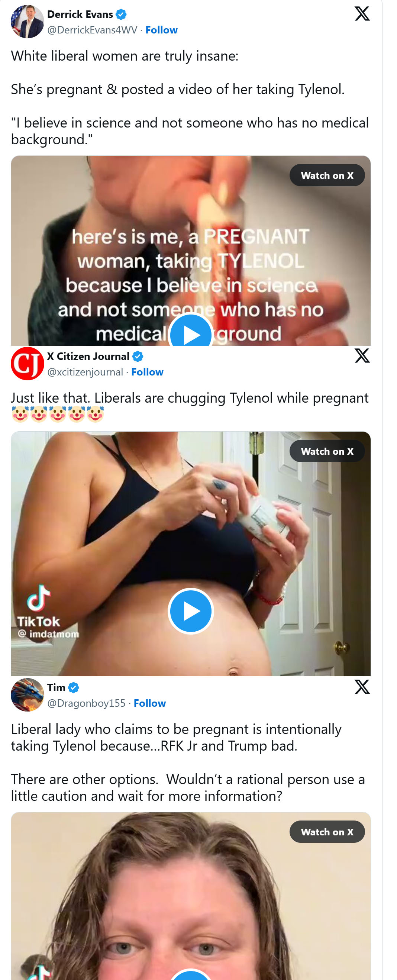Play the imdatmom TikTok video
The image size is (397, 980).
[191, 611]
